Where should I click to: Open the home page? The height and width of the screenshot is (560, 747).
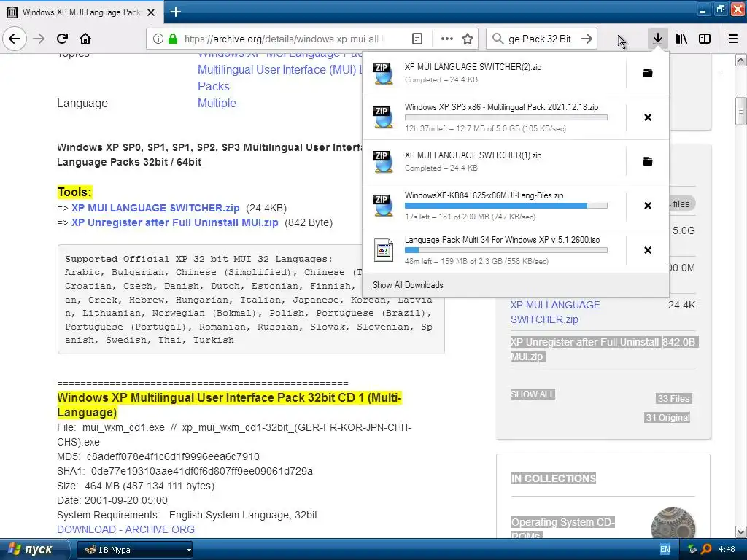pos(85,39)
